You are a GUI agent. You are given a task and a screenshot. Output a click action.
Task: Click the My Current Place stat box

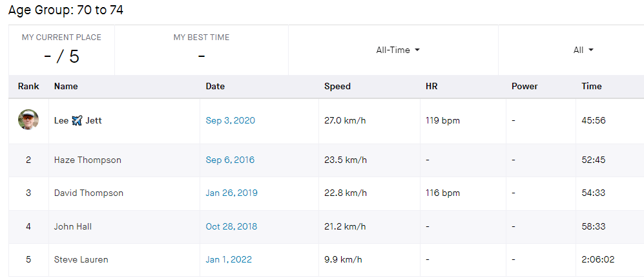point(61,50)
